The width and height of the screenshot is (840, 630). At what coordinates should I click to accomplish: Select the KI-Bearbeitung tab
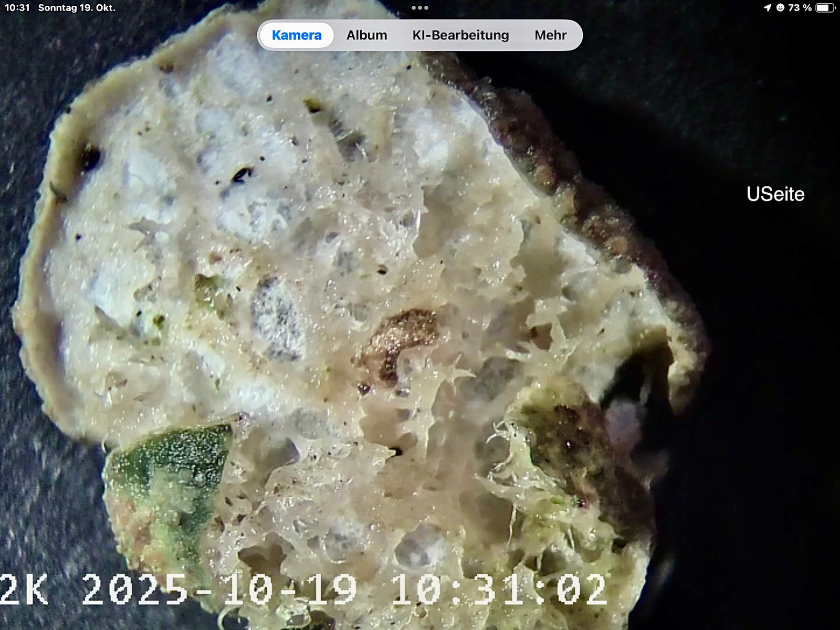click(460, 35)
